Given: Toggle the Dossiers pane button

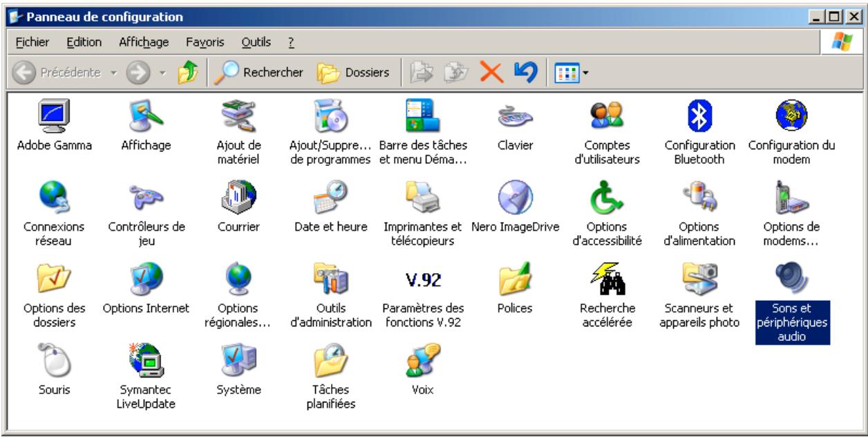Looking at the screenshot, I should 353,72.
